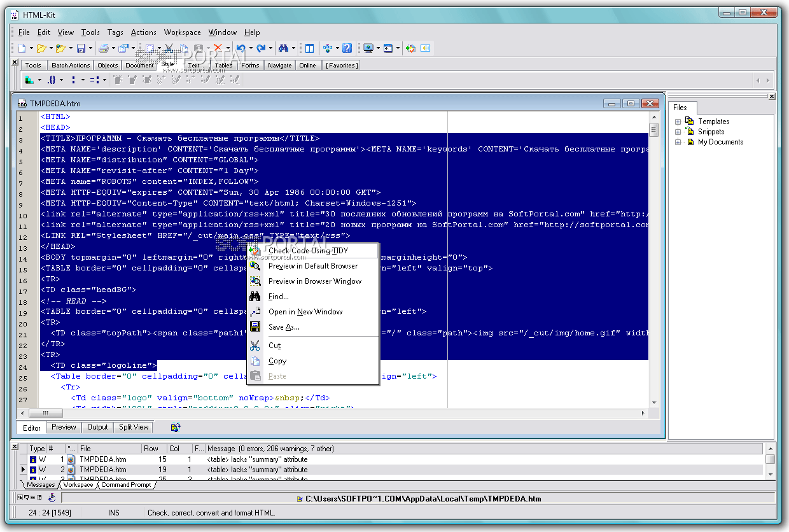Choose Find... in the context menu
The height and width of the screenshot is (532, 789).
coord(312,297)
